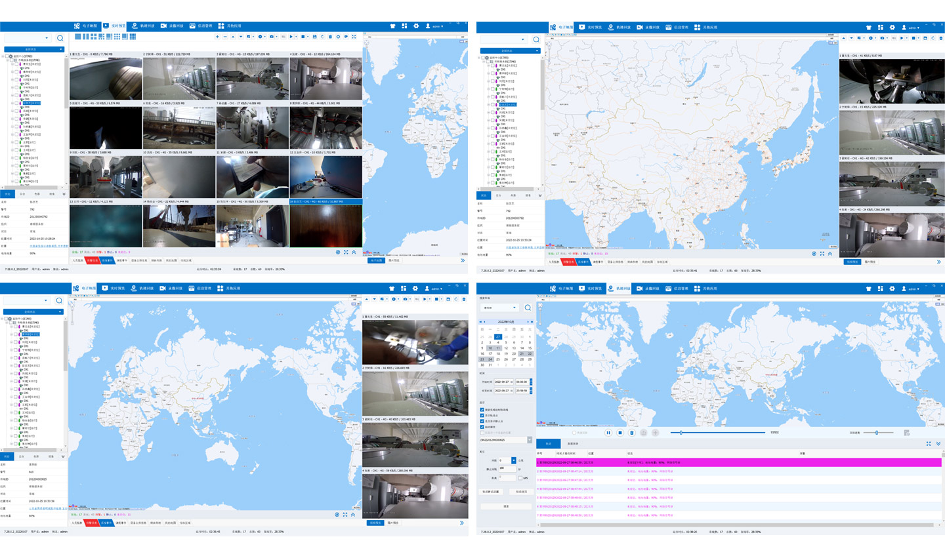Toggle the 显示轨迹点 checkbox

(482, 415)
